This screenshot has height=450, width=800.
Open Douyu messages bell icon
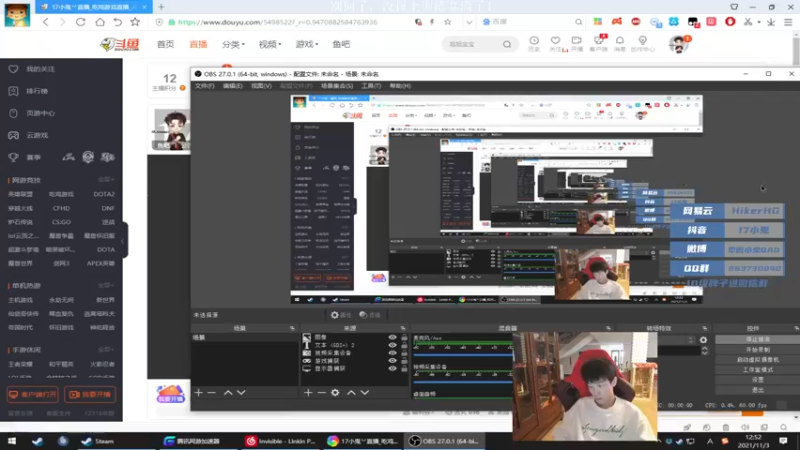(620, 43)
